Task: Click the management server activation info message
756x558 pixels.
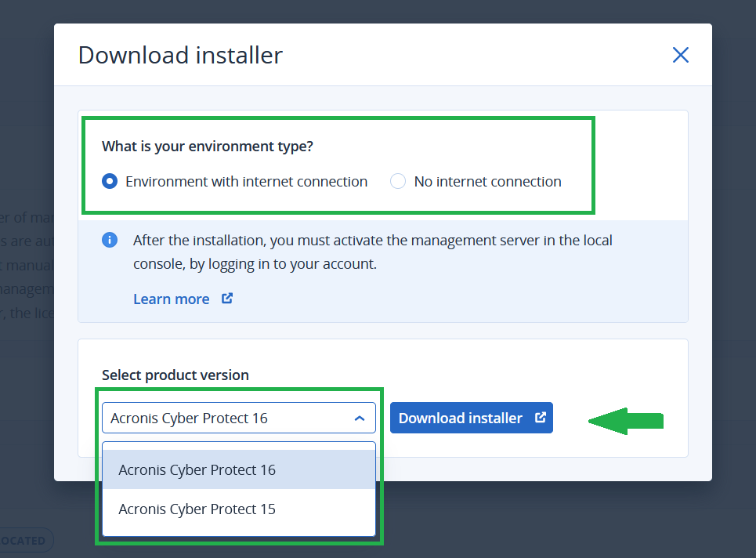Action: pyautogui.click(x=372, y=252)
